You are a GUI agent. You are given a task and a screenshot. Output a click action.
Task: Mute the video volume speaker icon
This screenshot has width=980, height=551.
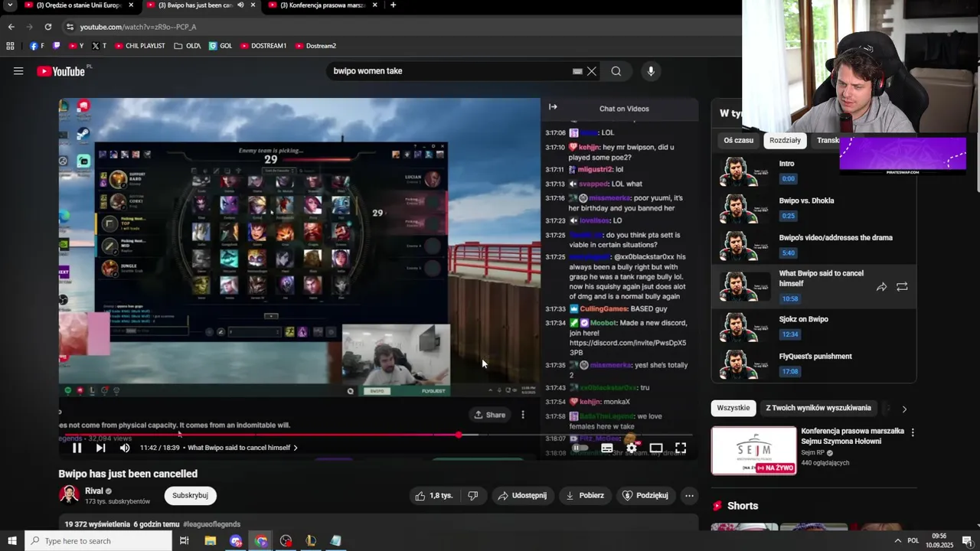tap(125, 448)
